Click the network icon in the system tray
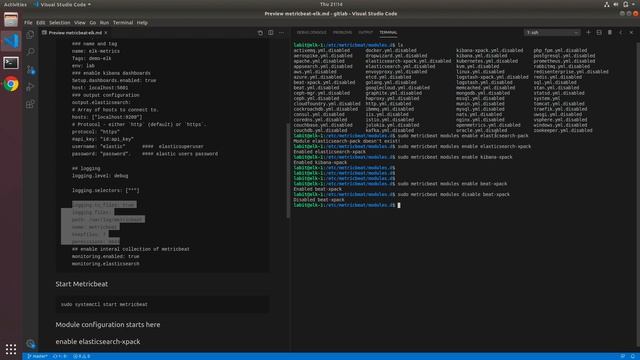Viewport: 640px width, 360px height. click(x=607, y=4)
